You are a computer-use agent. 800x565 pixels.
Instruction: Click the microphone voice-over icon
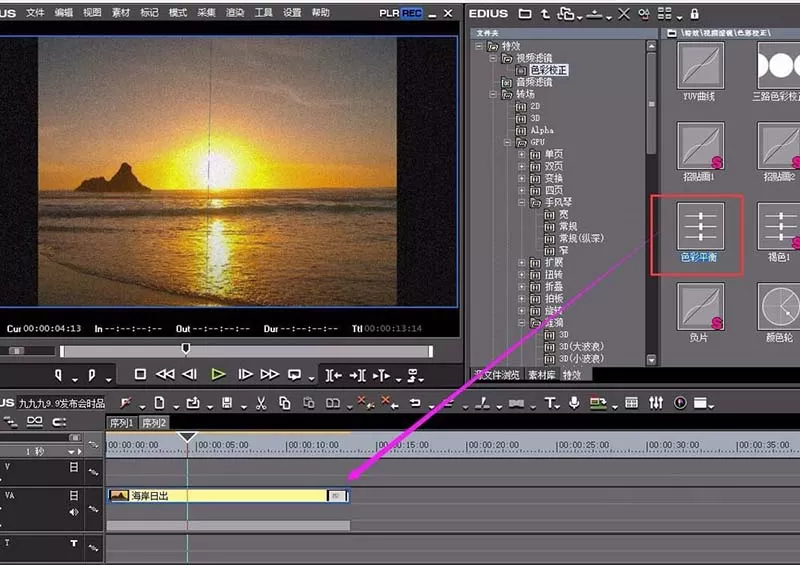coord(574,403)
